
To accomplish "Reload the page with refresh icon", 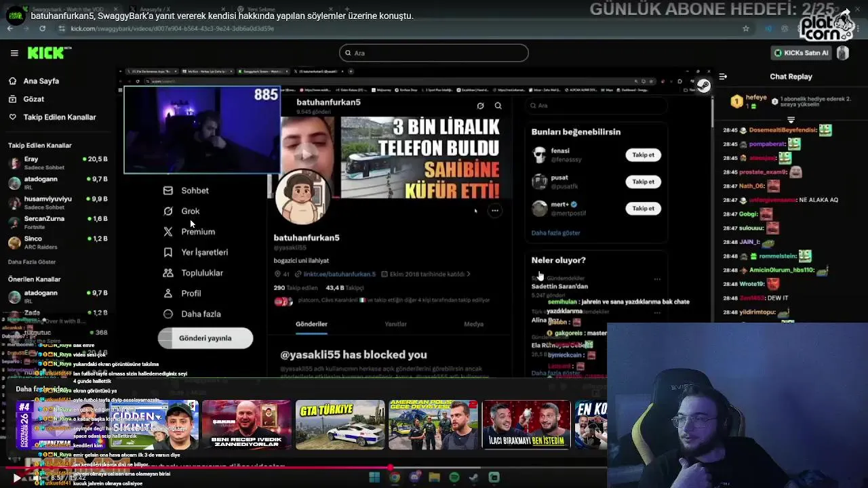I will click(x=42, y=28).
